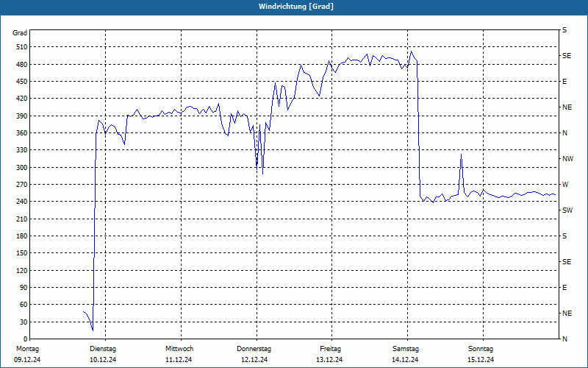This screenshot has width=588, height=368.
Task: Select the Samstag 14.12.24 date label
Action: pos(406,354)
